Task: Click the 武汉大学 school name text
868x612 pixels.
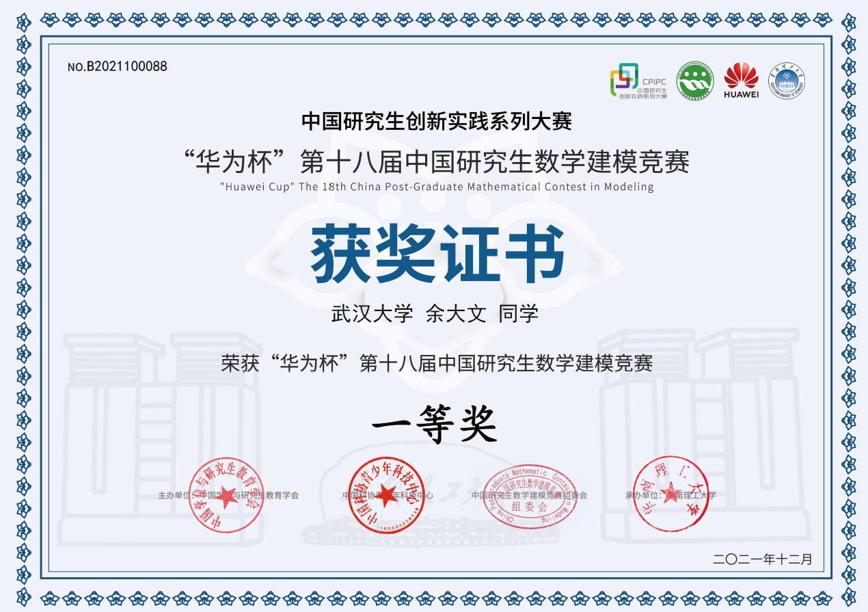Action: click(x=372, y=314)
